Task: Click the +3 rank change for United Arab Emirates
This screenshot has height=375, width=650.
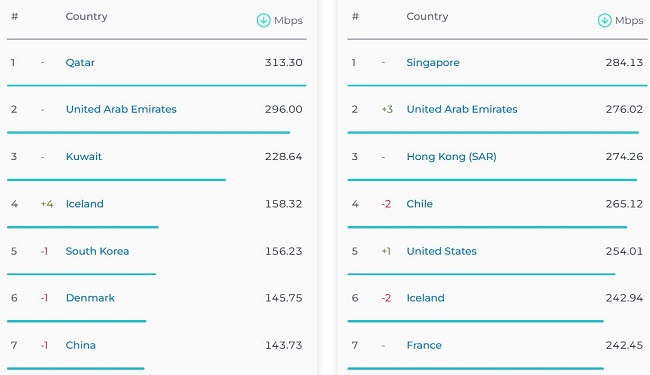Action: (x=387, y=109)
